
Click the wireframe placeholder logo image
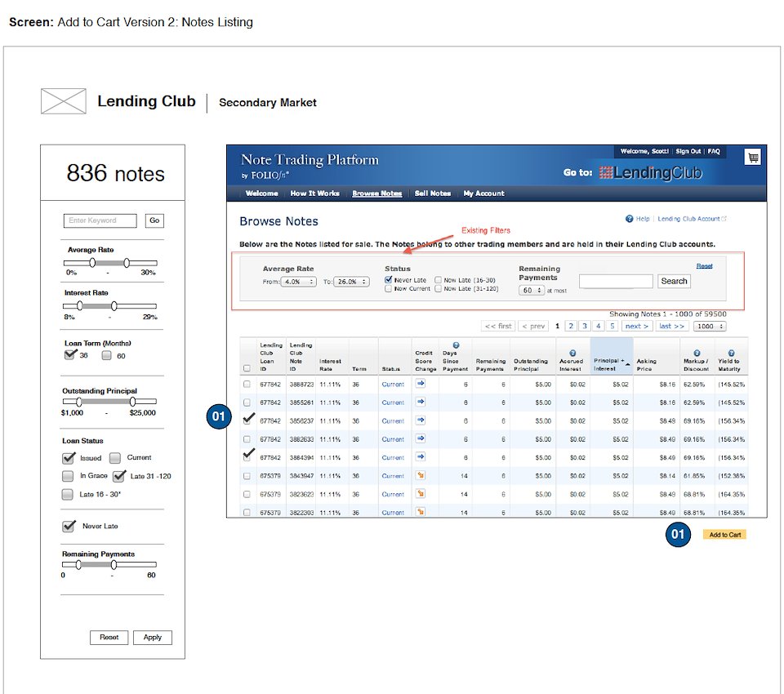pyautogui.click(x=63, y=101)
